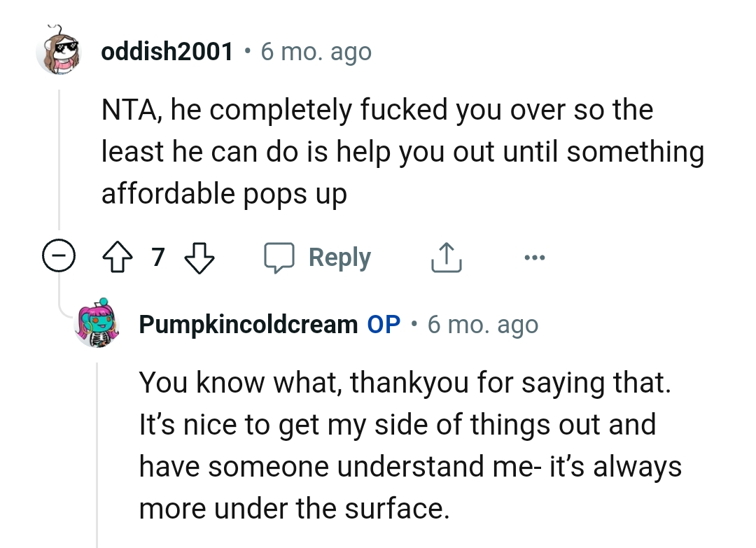Viewport: 756px width, 548px height.
Task: Open the share options for oddish2001's comment
Action: [x=446, y=256]
